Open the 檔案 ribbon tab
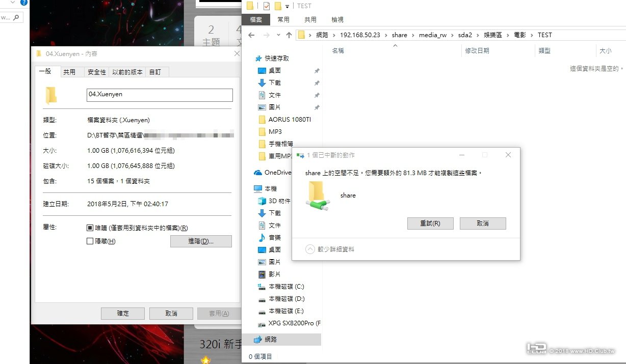The width and height of the screenshot is (626, 364). tap(256, 20)
